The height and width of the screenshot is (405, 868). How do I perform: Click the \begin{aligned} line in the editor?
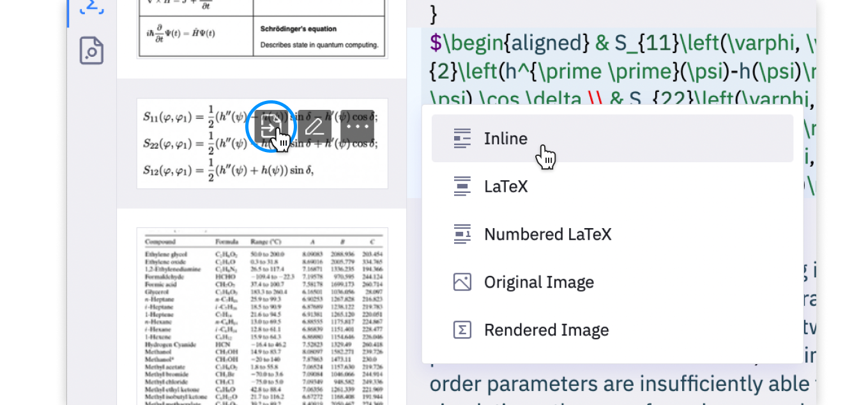click(623, 43)
